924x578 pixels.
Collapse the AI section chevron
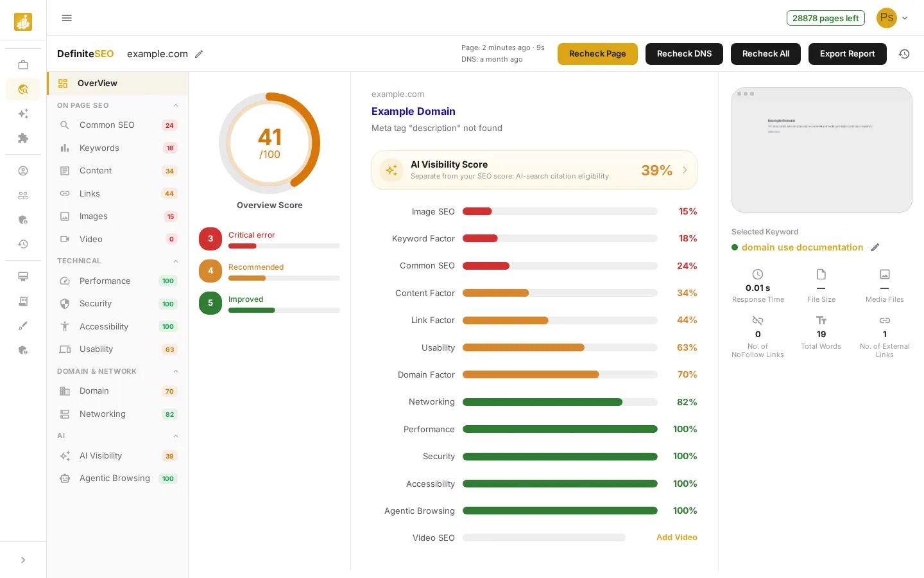tap(176, 436)
